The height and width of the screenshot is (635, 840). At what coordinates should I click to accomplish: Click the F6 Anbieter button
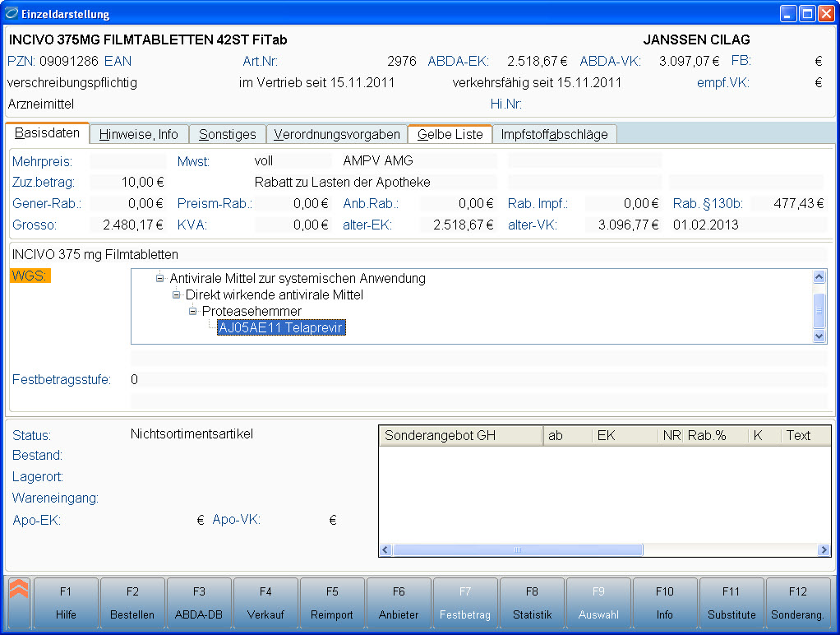pos(399,603)
